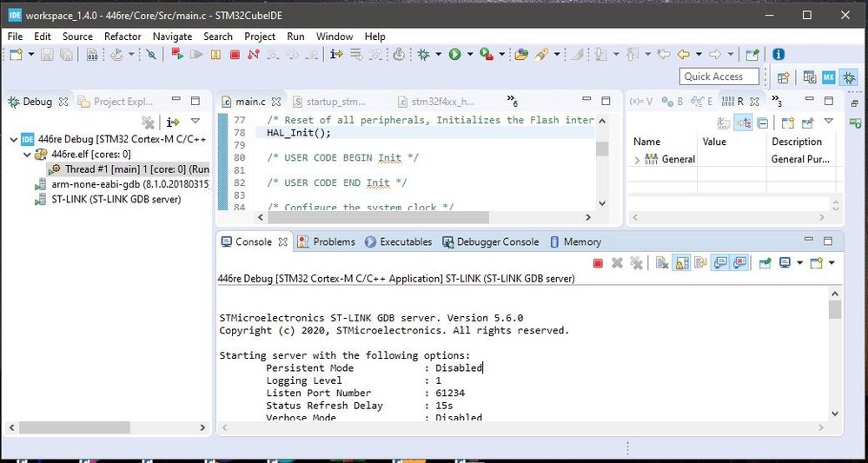Open the Refactor menu
This screenshot has width=868, height=463.
(123, 36)
